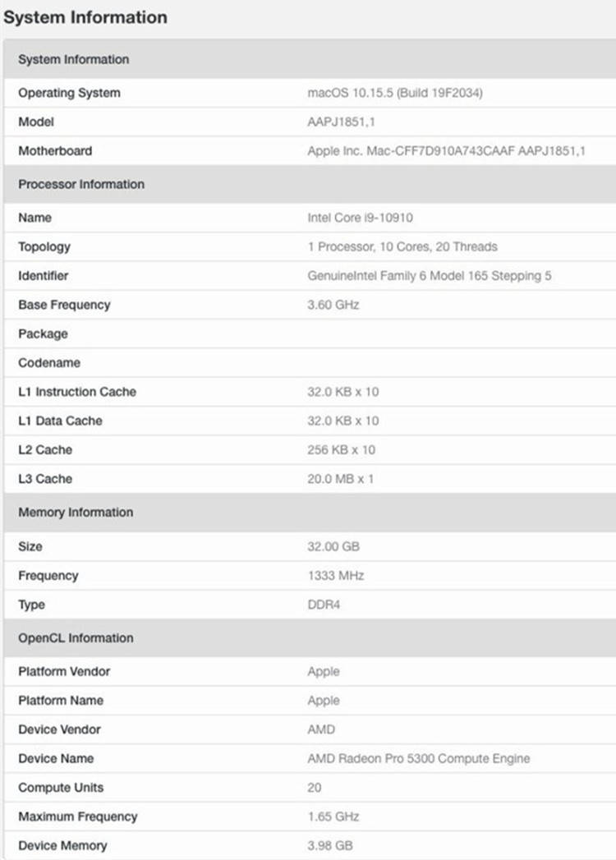
Task: Click the Motherboard value text
Action: (x=447, y=151)
